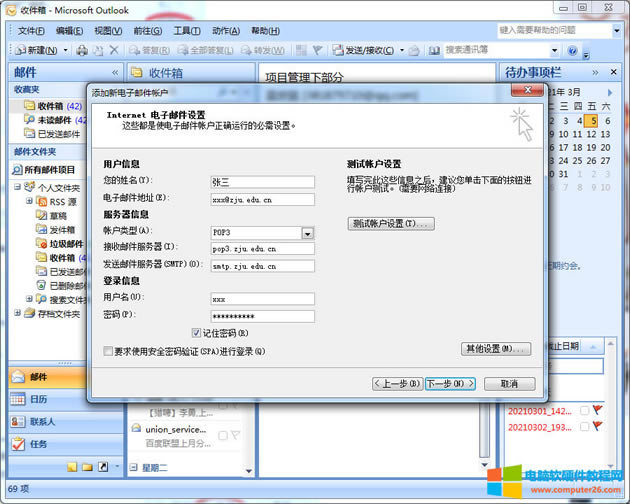
Task: Collapse the 个人文件夹 (Personal Folders) tree node
Action: pos(17,187)
